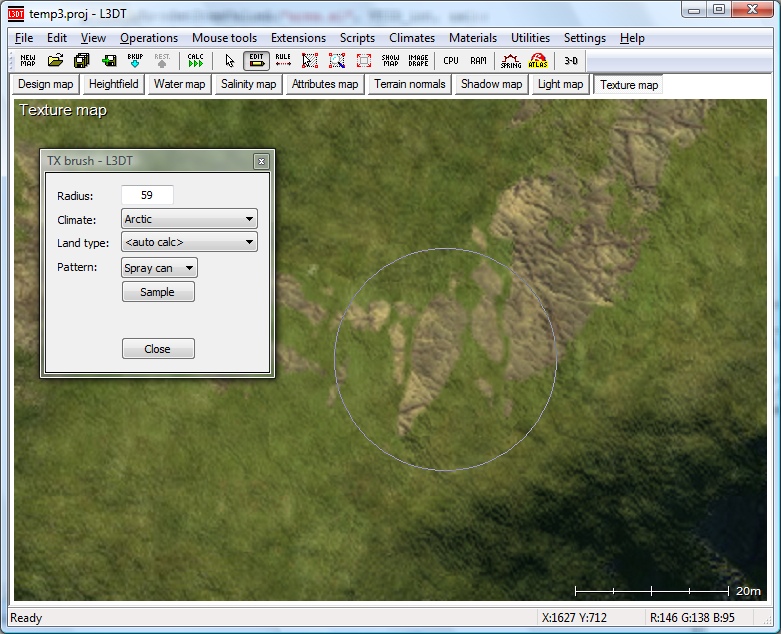The height and width of the screenshot is (634, 781).
Task: Open the Climates menu
Action: (411, 38)
